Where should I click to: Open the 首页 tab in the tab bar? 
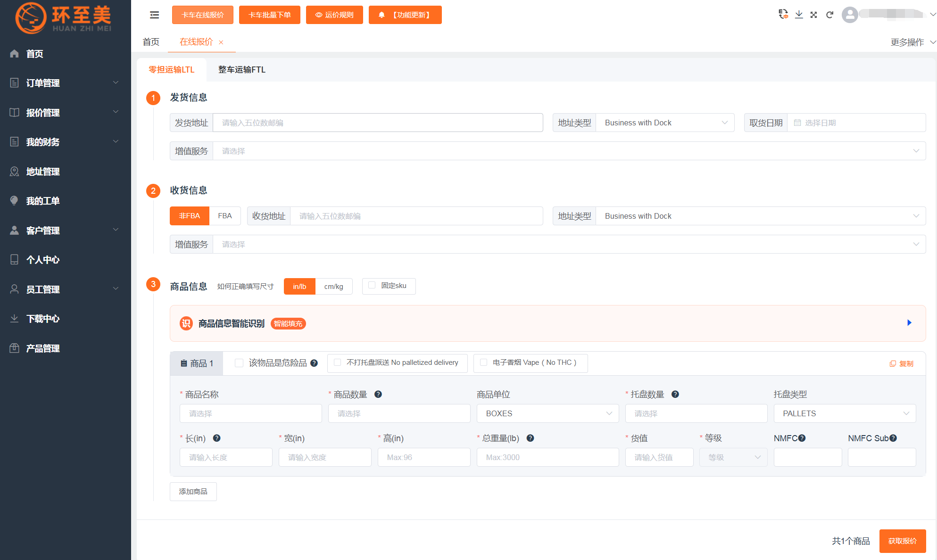(x=151, y=42)
